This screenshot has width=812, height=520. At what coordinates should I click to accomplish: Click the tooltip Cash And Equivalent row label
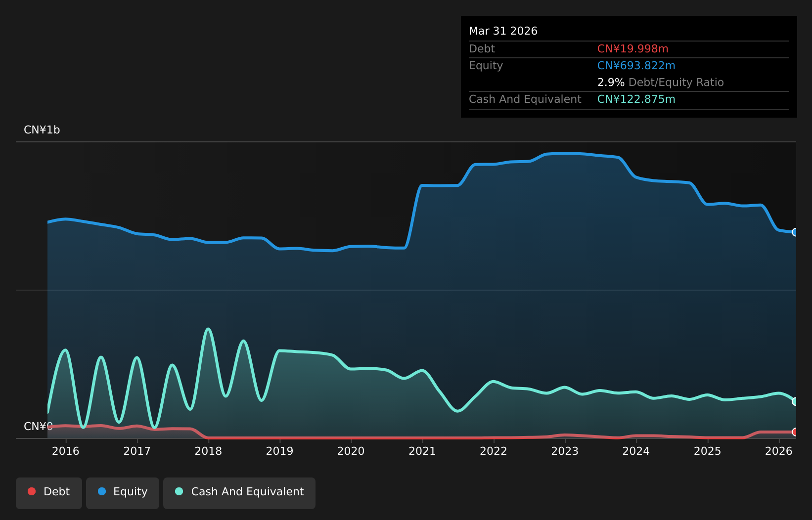525,99
